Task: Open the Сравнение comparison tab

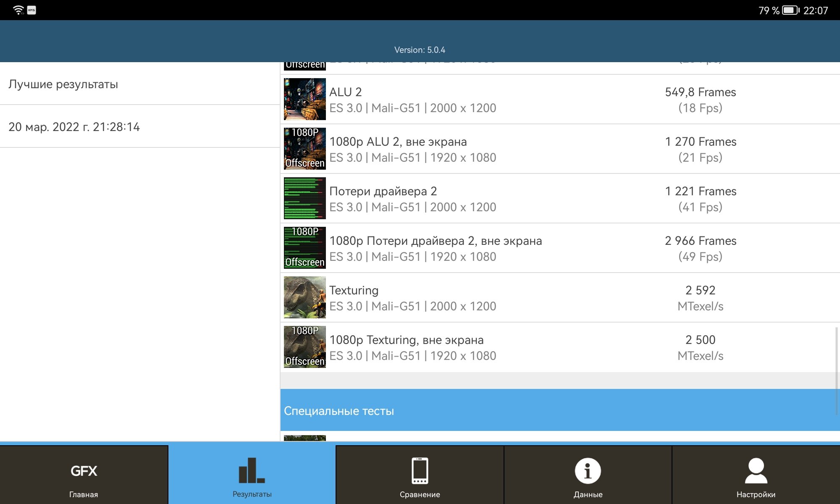Action: click(x=420, y=475)
